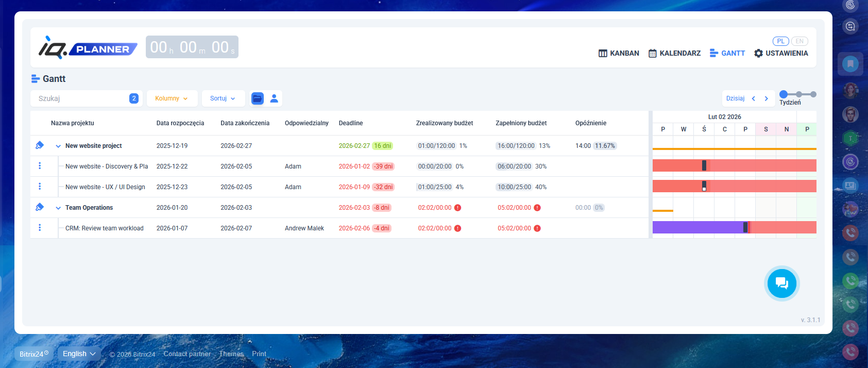Open three-dot menu for New website - UX / UI Design
The image size is (868, 368).
coord(40,187)
